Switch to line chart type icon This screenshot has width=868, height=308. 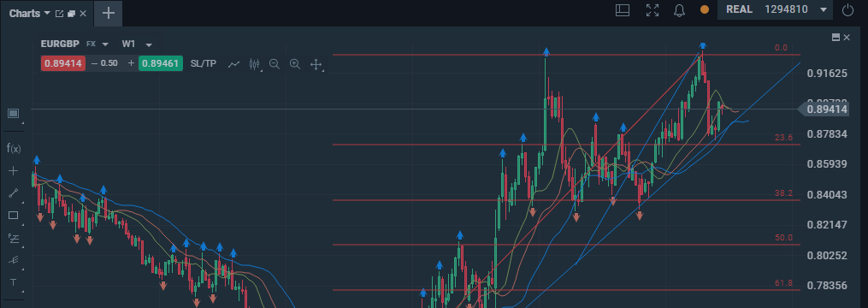234,64
